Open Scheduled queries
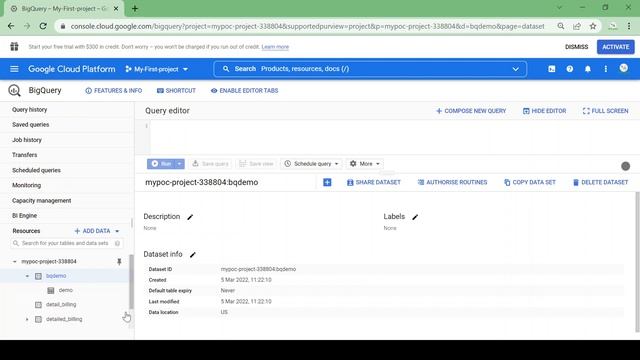640x360 pixels. (x=36, y=170)
